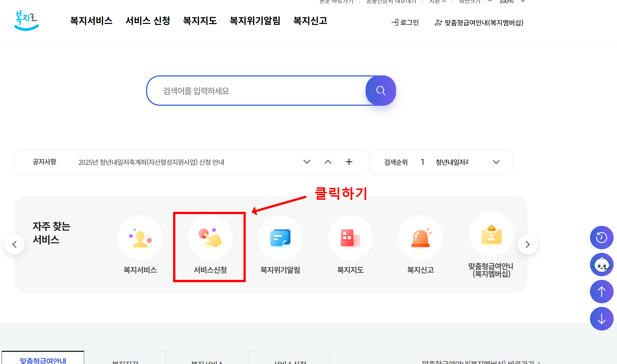This screenshot has height=364, width=617.
Task: Click the 서비스신청 hand pointer icon
Action: click(210, 238)
